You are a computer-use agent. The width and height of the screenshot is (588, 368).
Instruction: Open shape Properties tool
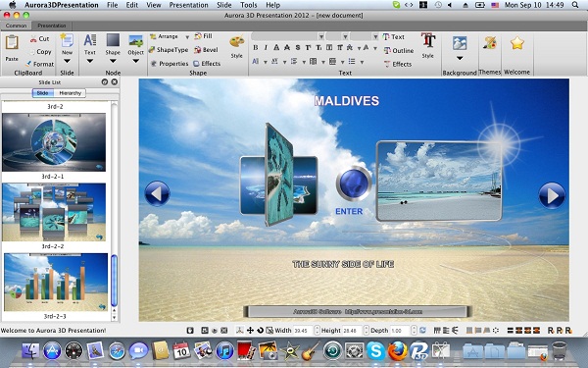pos(170,64)
